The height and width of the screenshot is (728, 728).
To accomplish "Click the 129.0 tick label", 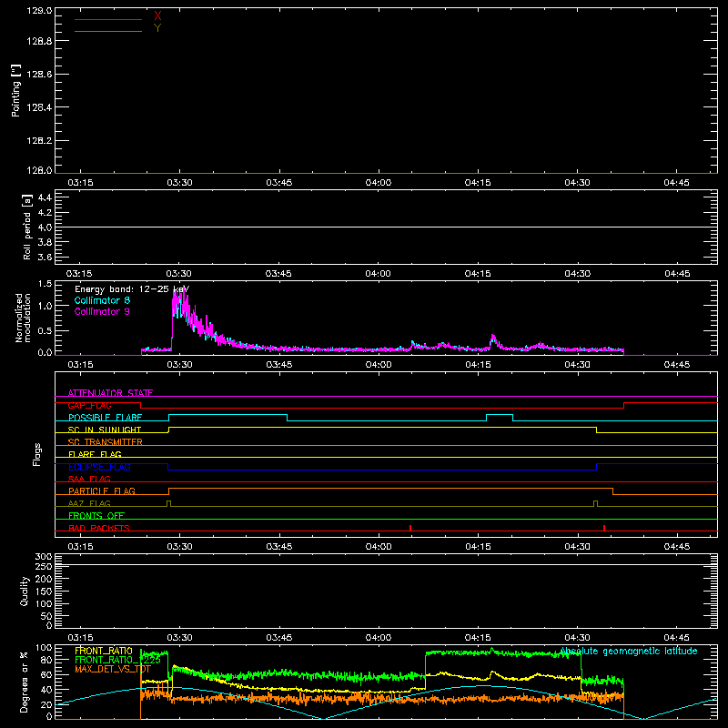I will tap(39, 11).
